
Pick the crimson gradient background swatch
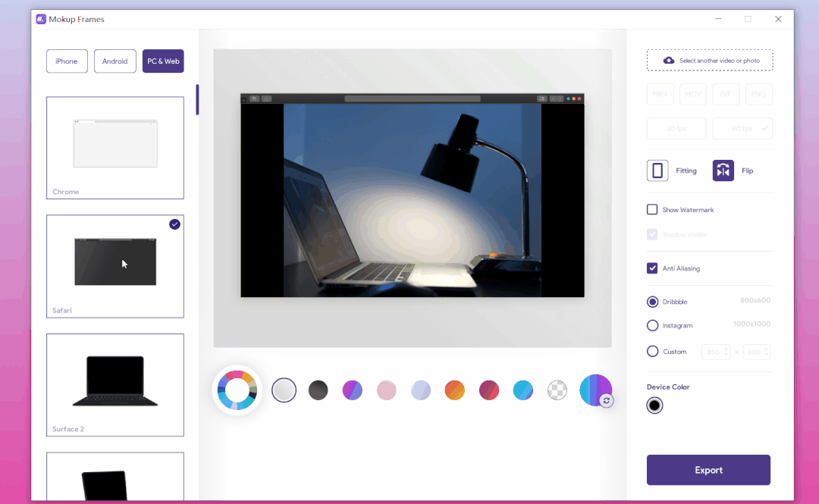pos(489,390)
